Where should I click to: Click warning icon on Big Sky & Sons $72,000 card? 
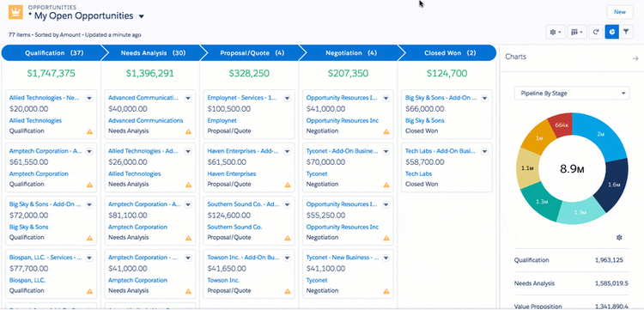pyautogui.click(x=89, y=238)
